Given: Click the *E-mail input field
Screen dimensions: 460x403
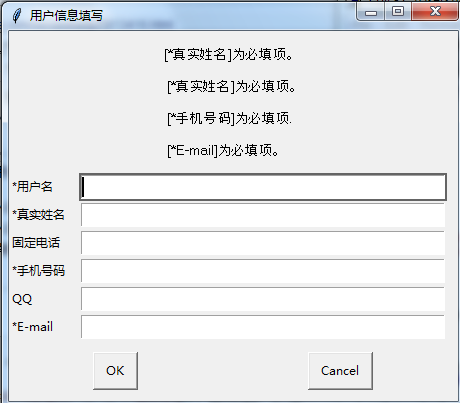Looking at the screenshot, I should pos(263,327).
